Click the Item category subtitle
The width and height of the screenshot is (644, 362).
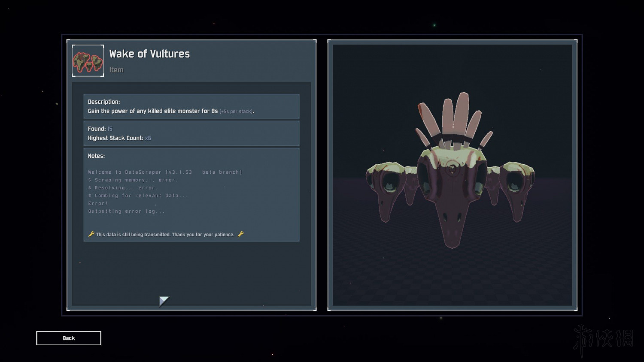(116, 70)
